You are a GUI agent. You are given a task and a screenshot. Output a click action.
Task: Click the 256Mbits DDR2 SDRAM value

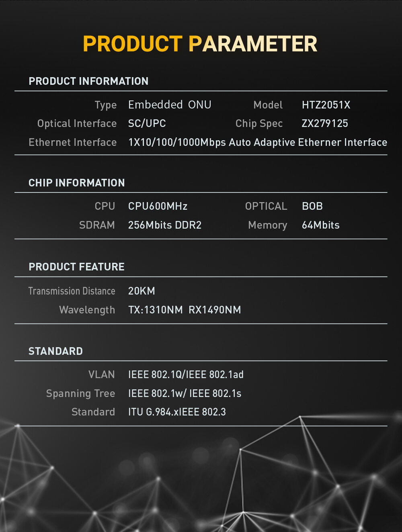(165, 225)
